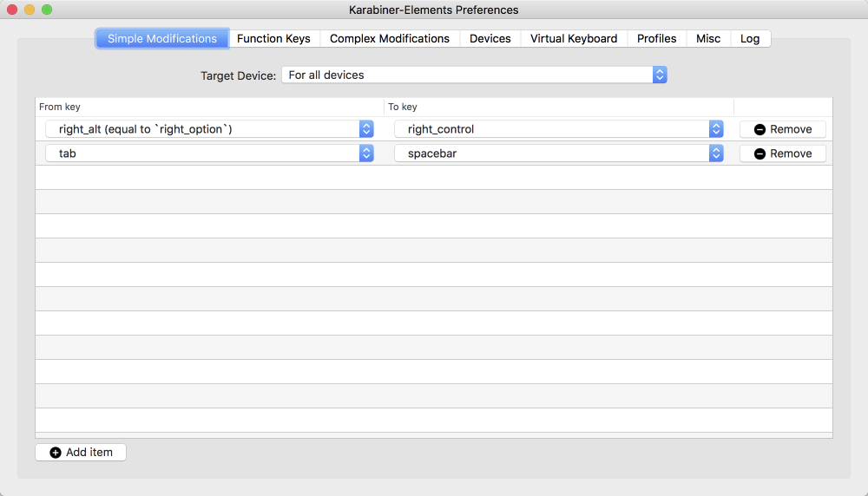Click the Target Device label
This screenshot has width=868, height=496.
pos(238,75)
